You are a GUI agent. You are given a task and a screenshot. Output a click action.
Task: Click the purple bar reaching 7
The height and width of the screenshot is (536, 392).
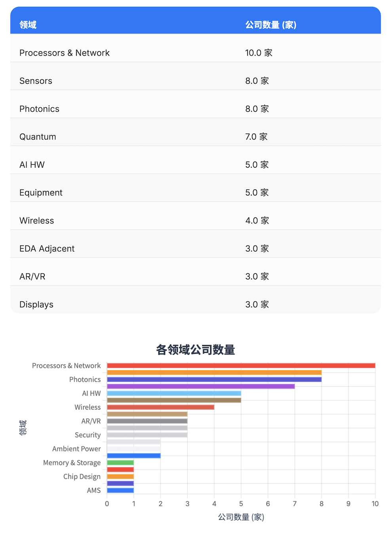pyautogui.click(x=201, y=386)
